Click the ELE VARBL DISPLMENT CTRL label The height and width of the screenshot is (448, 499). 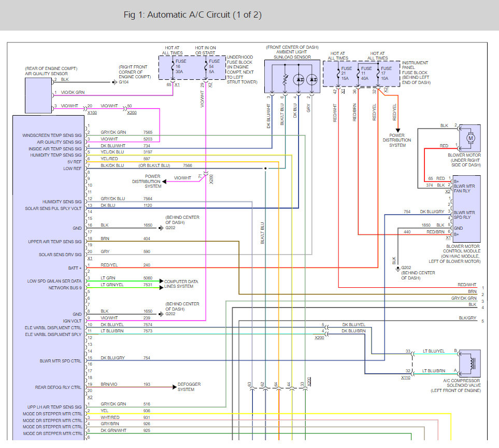click(x=53, y=328)
